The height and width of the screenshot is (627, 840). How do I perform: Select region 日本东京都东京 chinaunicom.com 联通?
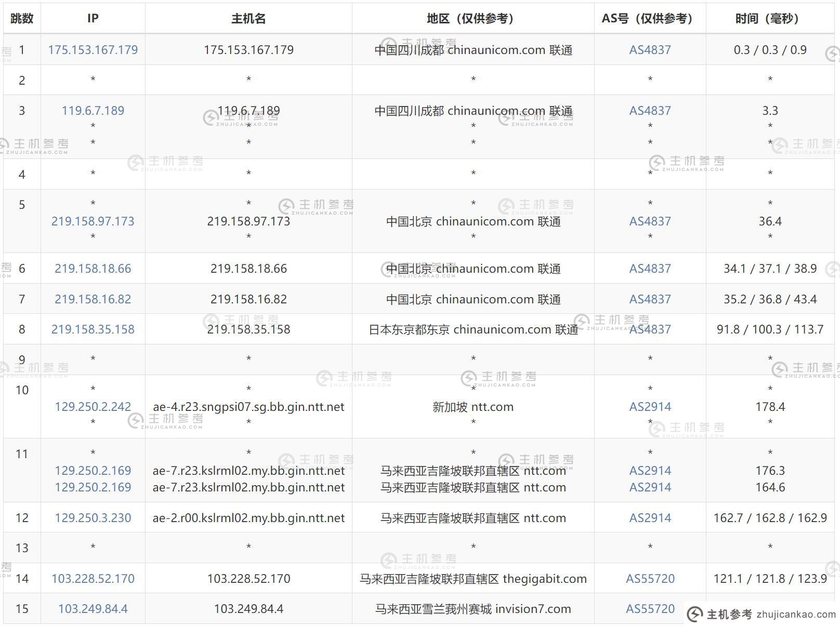pos(473,329)
